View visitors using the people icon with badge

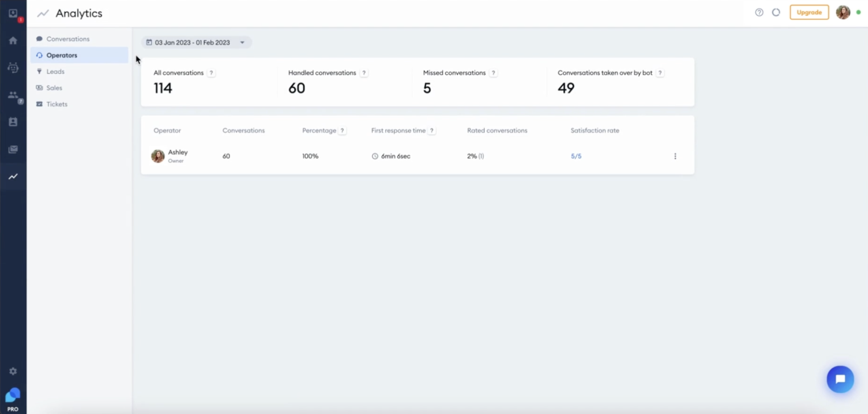pos(13,95)
